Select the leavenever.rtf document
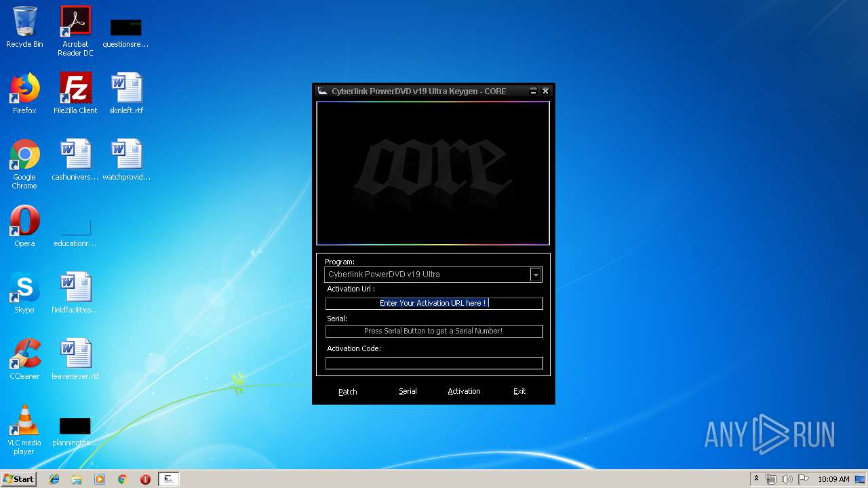The width and height of the screenshot is (868, 488). [75, 359]
